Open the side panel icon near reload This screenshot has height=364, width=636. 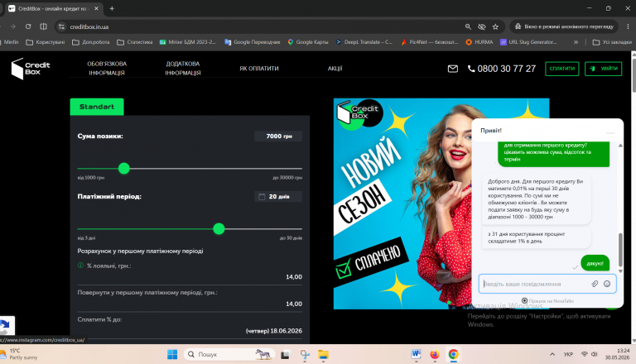click(x=43, y=26)
